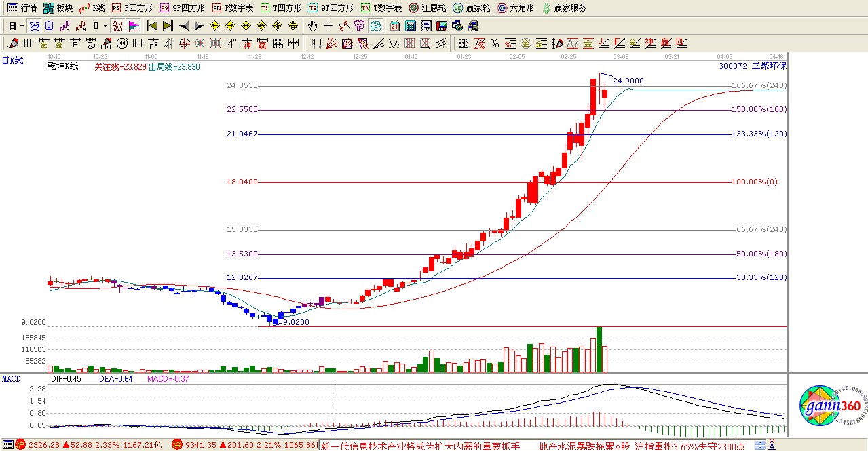Open the 江恩轮 Gann wheel menu
Screen dimensions: 868x451
tap(427, 8)
